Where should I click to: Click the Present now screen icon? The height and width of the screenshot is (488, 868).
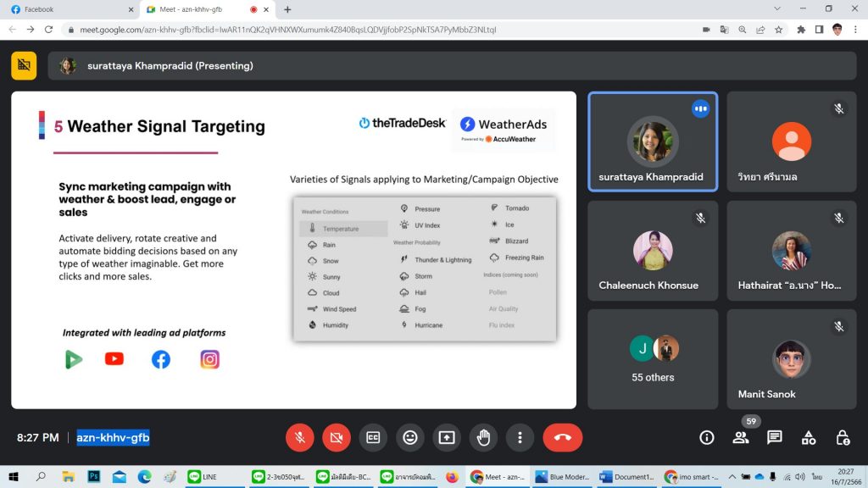[x=447, y=437]
